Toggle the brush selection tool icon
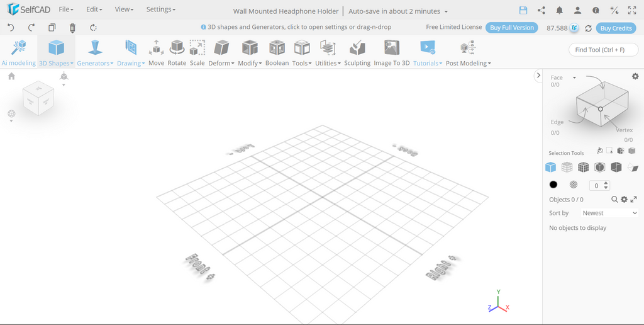The image size is (644, 325). click(x=600, y=151)
